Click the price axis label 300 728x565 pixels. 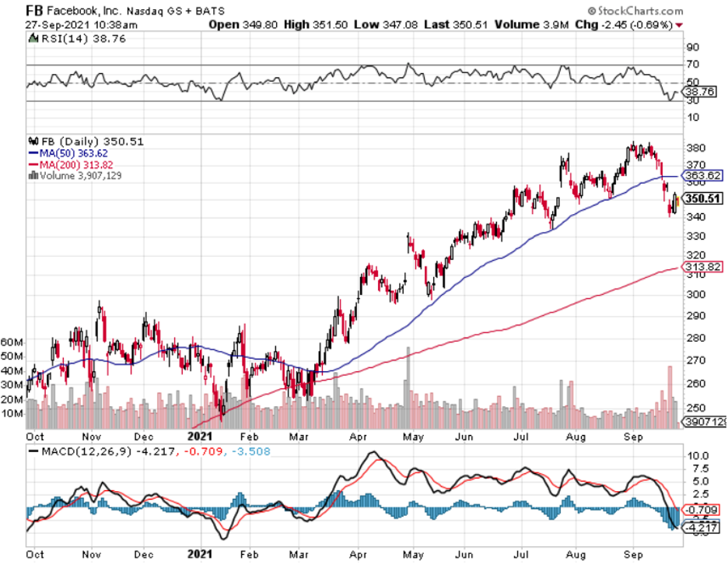[x=696, y=294]
